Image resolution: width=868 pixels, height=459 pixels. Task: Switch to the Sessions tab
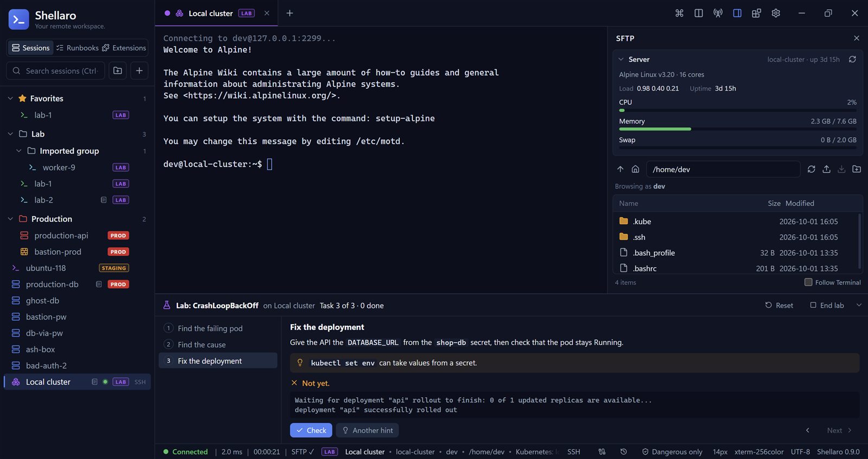(30, 48)
